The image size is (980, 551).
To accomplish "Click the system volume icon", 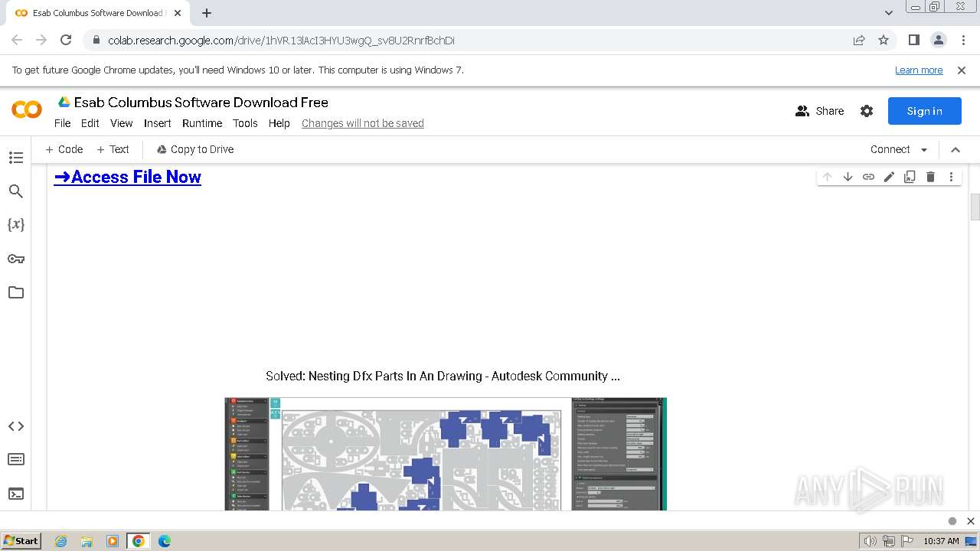I will (870, 541).
